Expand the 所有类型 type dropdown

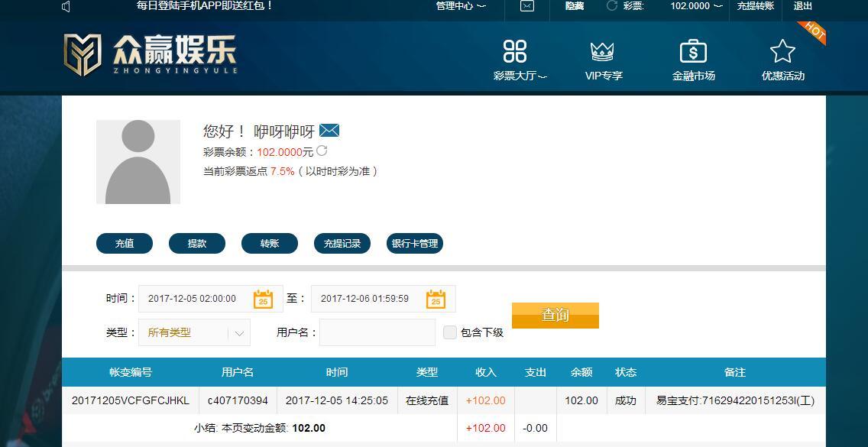click(x=194, y=333)
